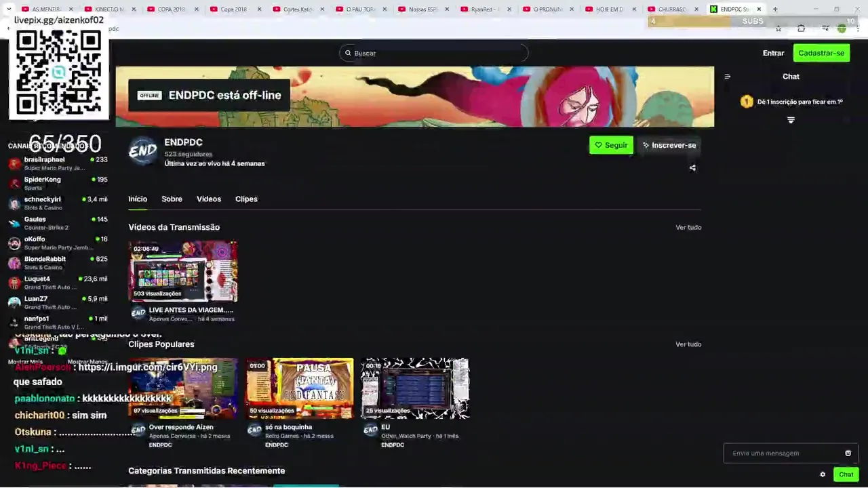Click END avatar under EU clip
The height and width of the screenshot is (488, 868).
[370, 430]
